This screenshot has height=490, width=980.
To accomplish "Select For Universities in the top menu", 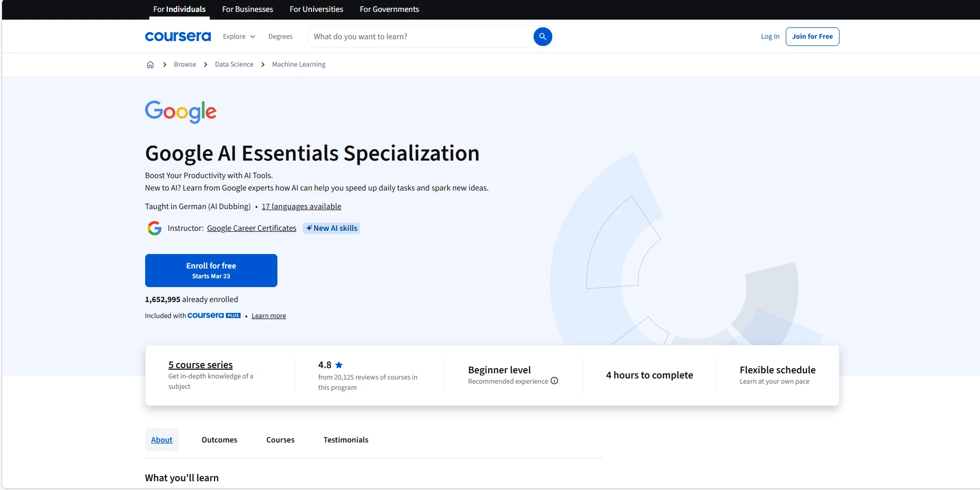I will (316, 9).
